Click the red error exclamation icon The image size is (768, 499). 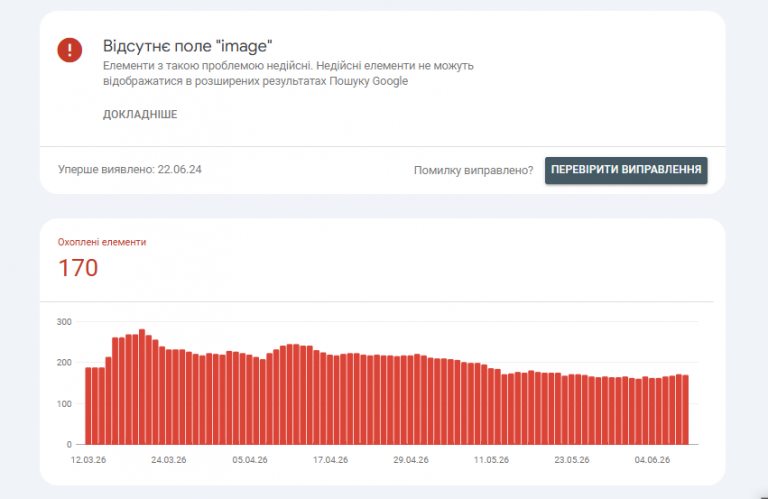70,49
